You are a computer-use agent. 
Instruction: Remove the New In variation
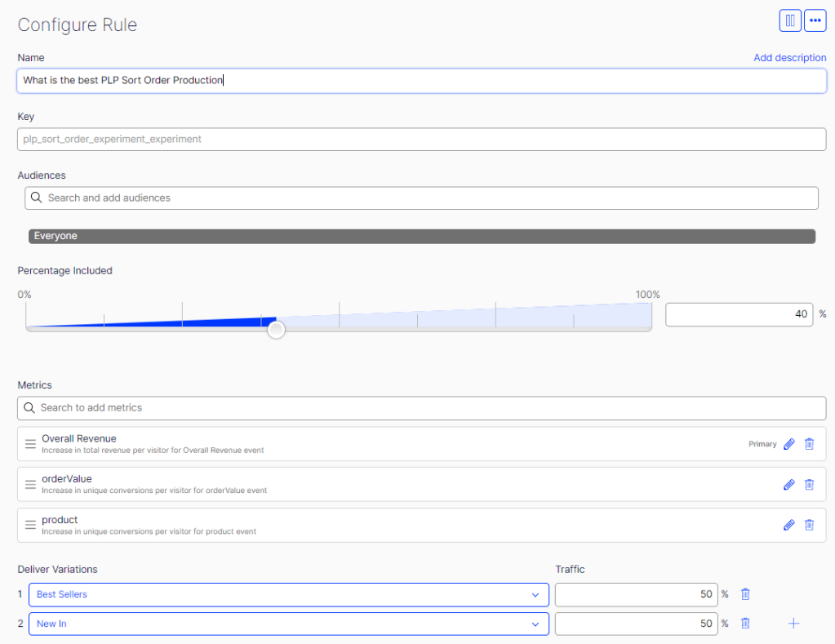pyautogui.click(x=745, y=624)
